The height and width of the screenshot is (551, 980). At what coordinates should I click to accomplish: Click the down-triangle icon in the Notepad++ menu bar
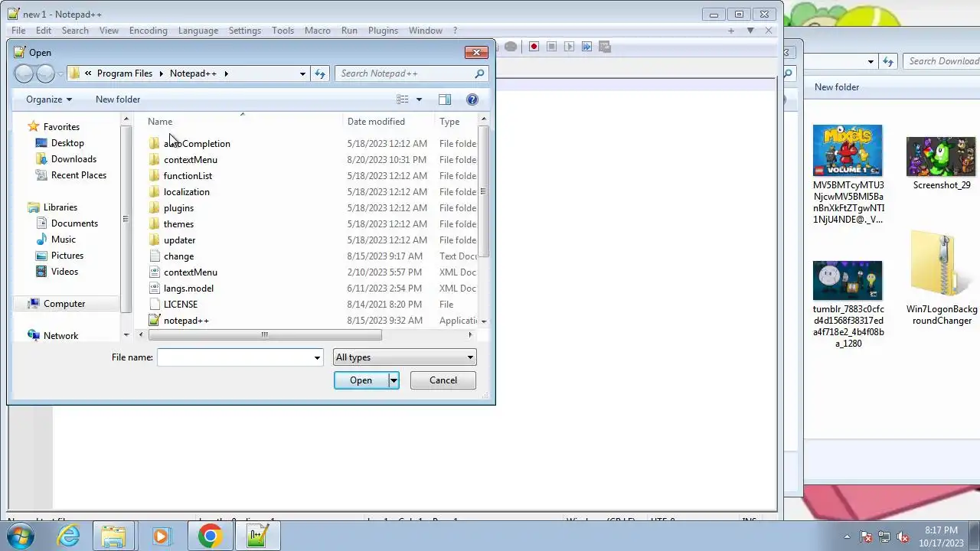750,31
